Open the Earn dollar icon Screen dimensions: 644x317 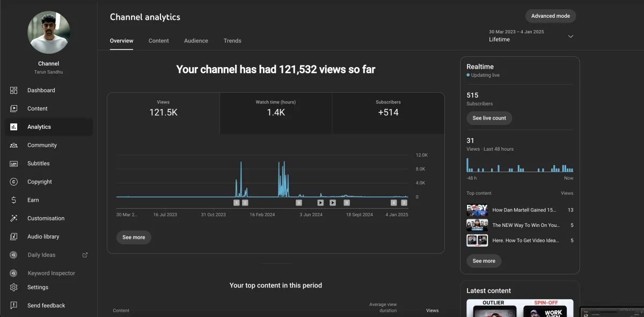14,200
